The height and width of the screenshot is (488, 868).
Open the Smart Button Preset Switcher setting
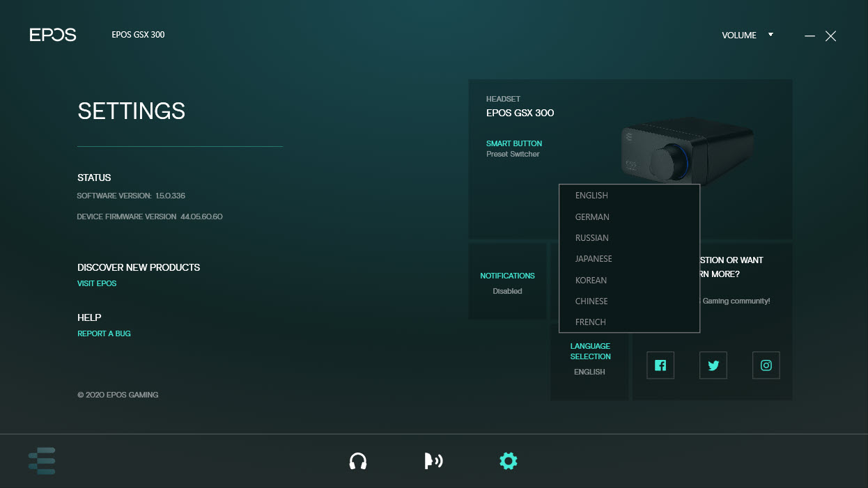tap(514, 148)
